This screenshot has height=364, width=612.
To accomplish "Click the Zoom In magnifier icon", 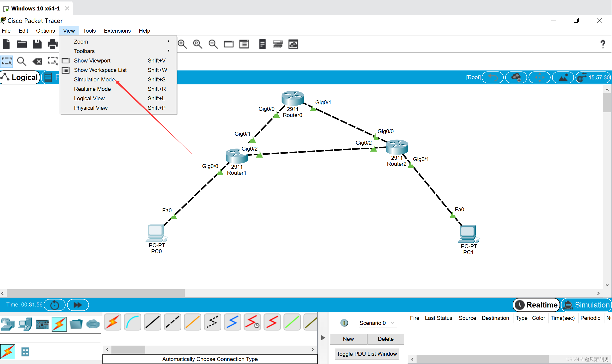I will coord(182,44).
